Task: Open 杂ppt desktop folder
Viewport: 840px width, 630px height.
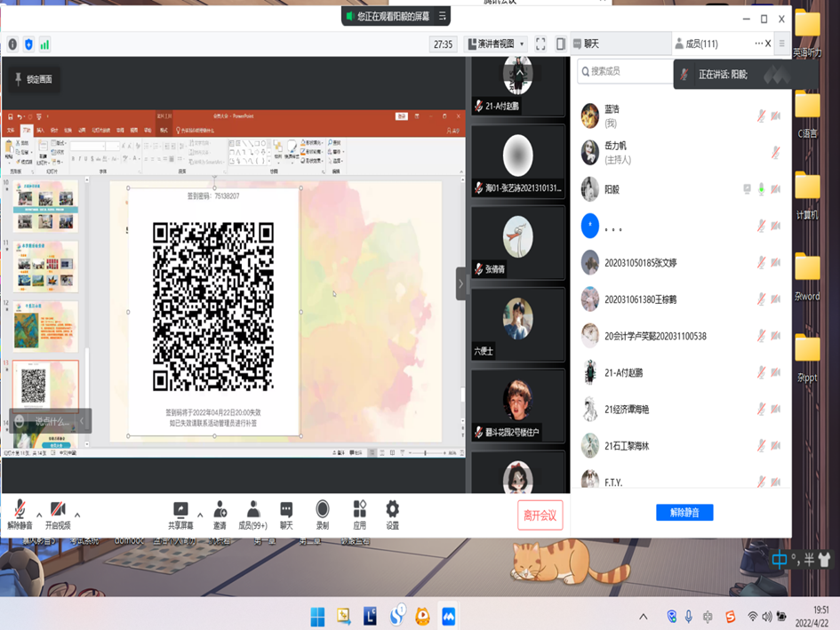Action: 807,359
